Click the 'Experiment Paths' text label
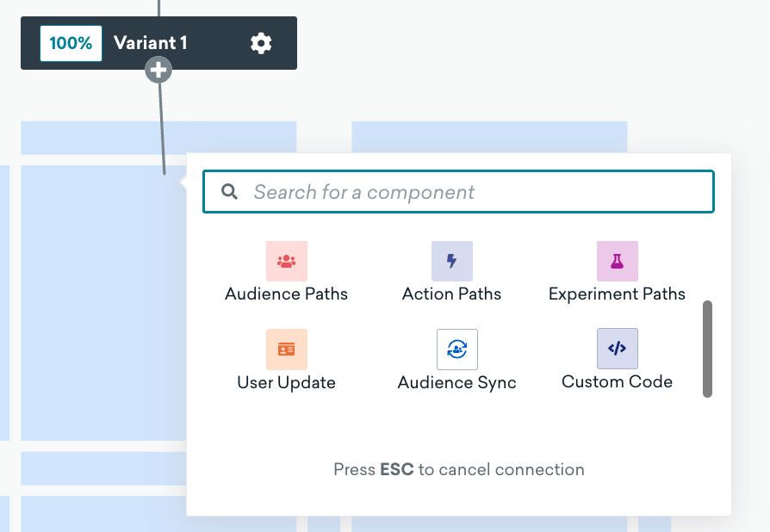The width and height of the screenshot is (770, 532). (x=617, y=294)
